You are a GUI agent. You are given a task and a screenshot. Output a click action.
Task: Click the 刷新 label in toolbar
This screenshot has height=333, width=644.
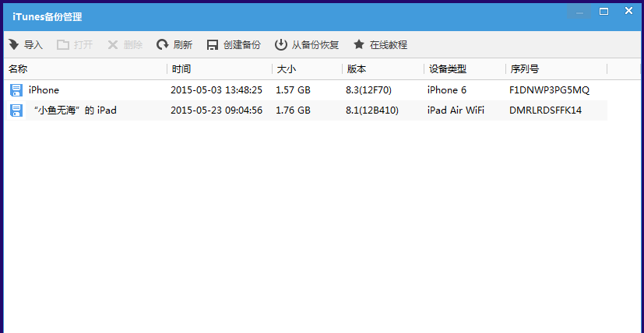pos(183,45)
